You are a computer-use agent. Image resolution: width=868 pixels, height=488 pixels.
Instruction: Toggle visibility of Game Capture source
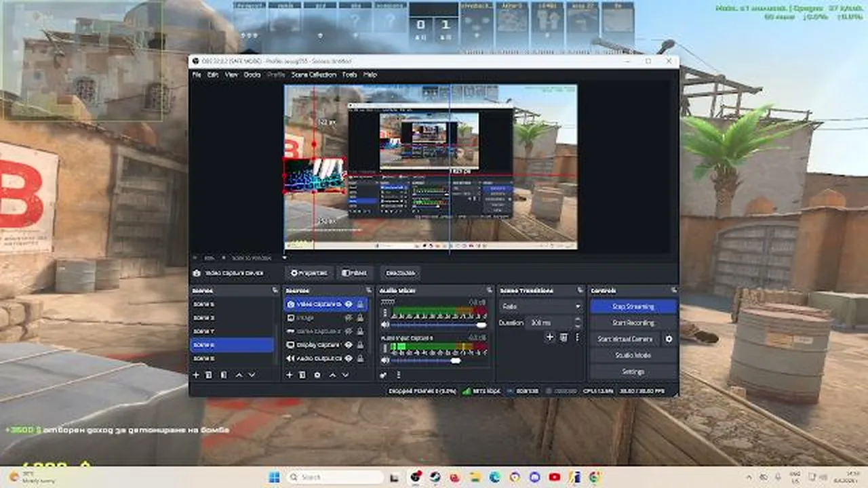349,331
